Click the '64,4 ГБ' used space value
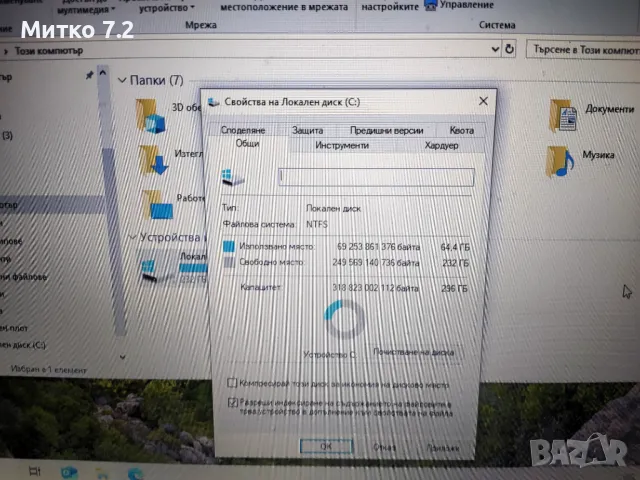 (x=455, y=247)
